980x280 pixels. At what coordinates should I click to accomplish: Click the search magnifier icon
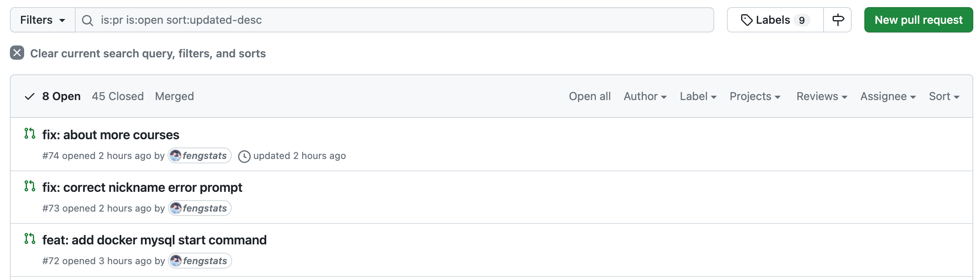pos(88,20)
